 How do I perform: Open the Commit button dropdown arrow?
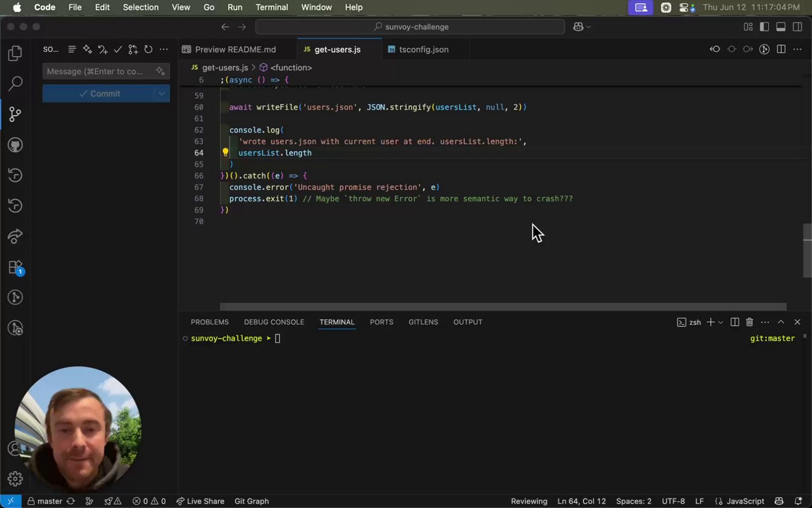point(162,93)
